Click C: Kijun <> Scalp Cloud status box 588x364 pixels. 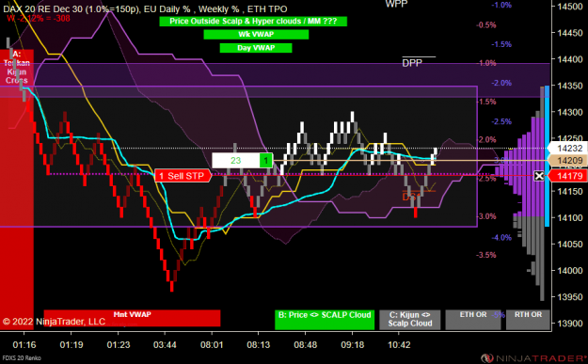tap(410, 320)
